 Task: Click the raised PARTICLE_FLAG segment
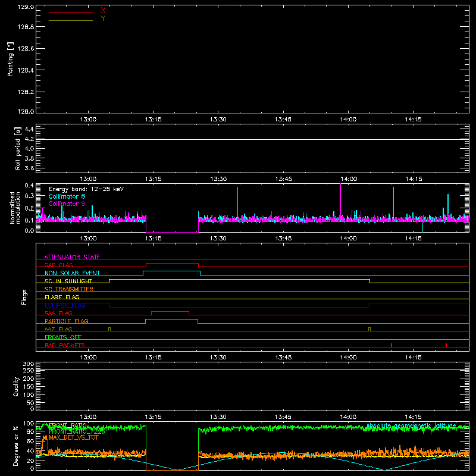(171, 320)
